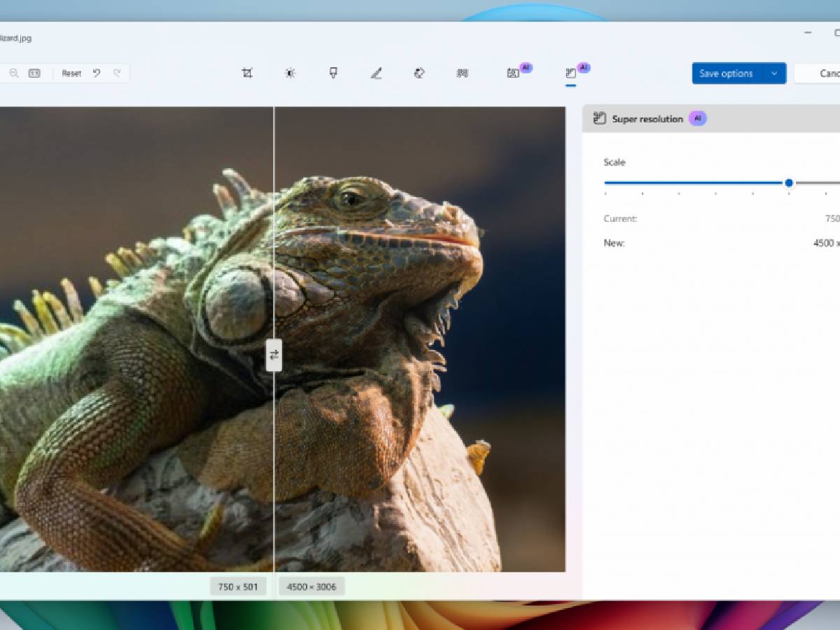Image resolution: width=840 pixels, height=630 pixels.
Task: Select the Filter tool icon
Action: click(x=333, y=73)
